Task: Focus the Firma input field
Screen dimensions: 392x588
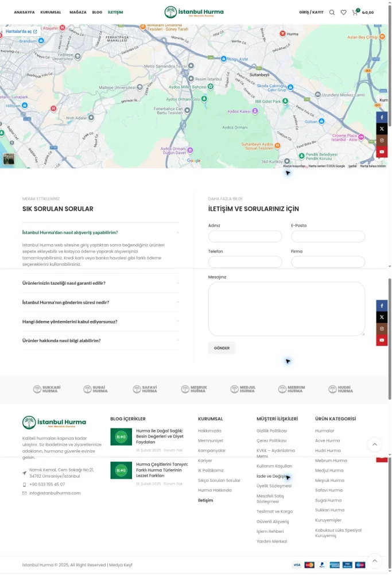Action: 328,262
